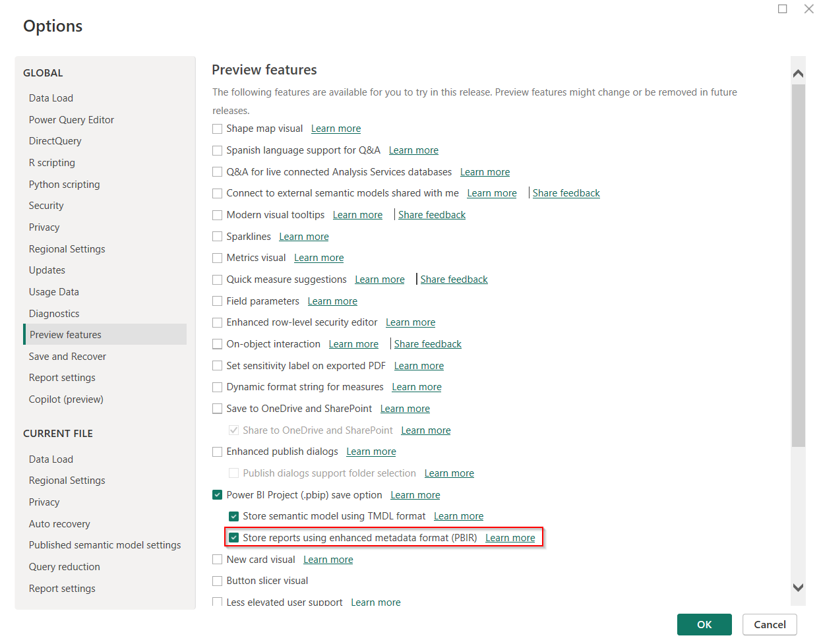Open Python scripting options
The height and width of the screenshot is (644, 819).
tap(64, 185)
